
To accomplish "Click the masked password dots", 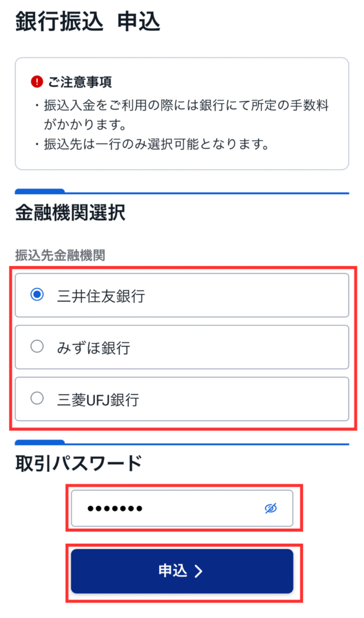I will coord(115,509).
